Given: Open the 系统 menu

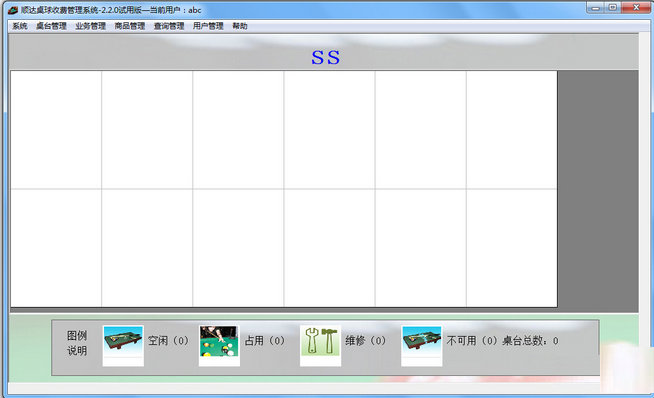Looking at the screenshot, I should 20,26.
